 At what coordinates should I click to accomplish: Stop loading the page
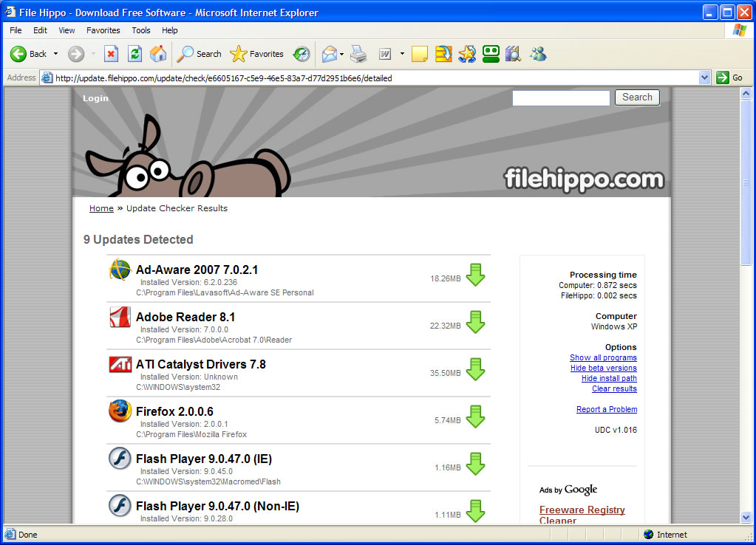point(112,54)
